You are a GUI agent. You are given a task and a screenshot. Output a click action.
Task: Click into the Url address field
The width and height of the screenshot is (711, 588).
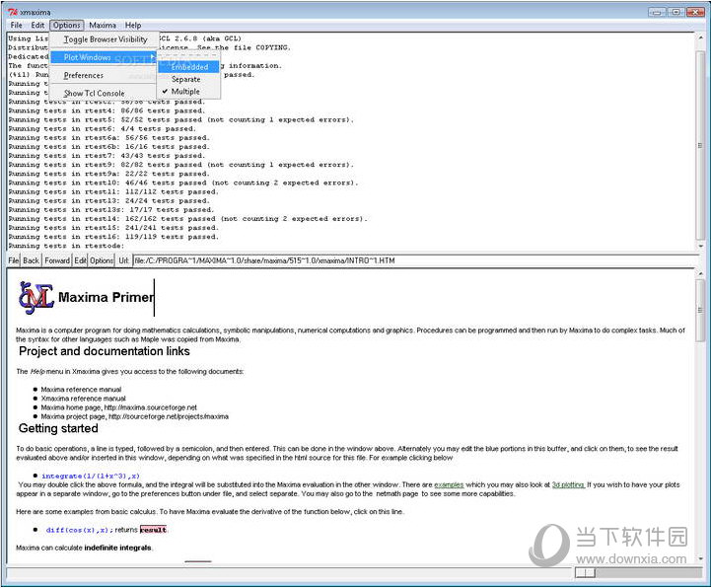417,260
